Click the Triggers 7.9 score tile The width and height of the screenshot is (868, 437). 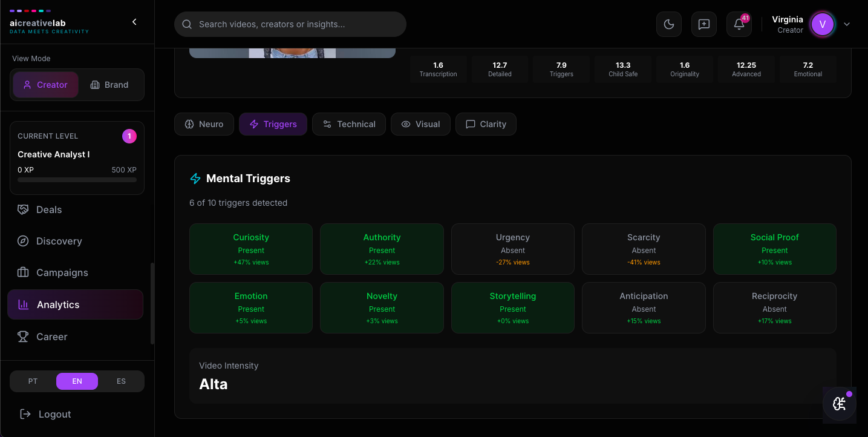point(561,69)
